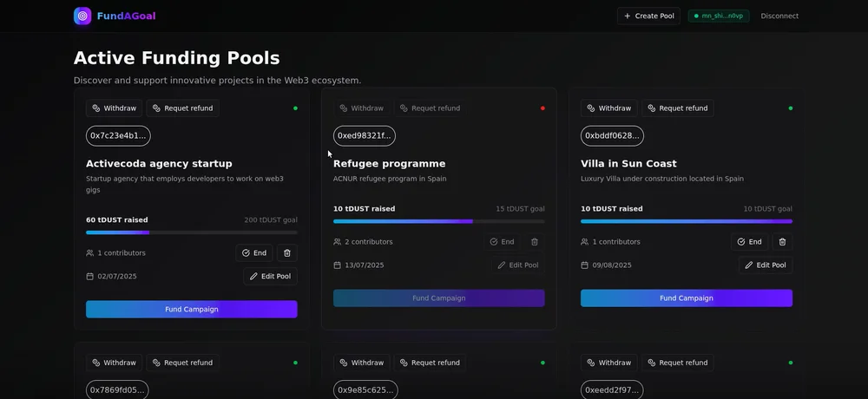Copy address 0x9e85c625 pill
The height and width of the screenshot is (399, 868).
(365, 390)
